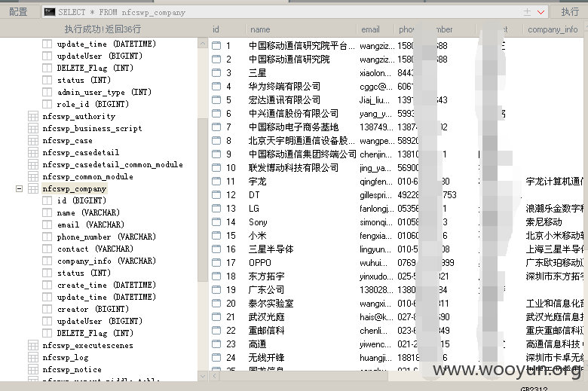
Task: Click column icon for admin_user_type (INT)
Action: 47,92
